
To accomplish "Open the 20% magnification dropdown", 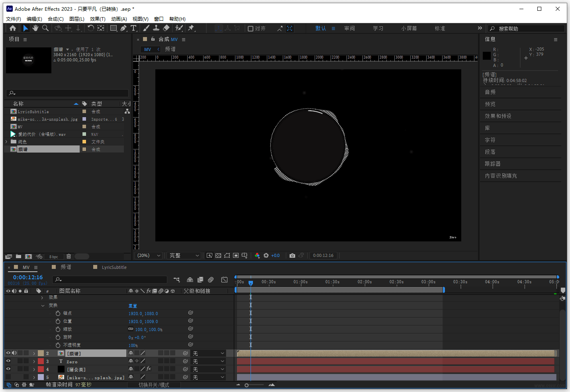I will pos(149,256).
